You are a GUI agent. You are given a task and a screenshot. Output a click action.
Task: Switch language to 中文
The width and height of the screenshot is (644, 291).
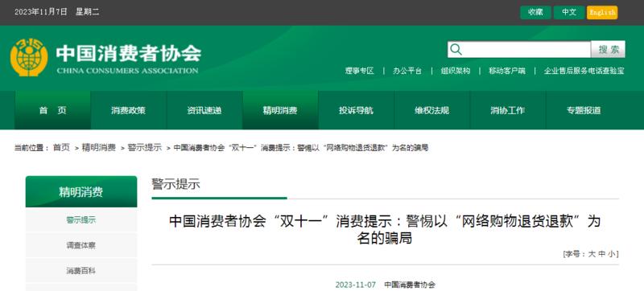coord(569,12)
